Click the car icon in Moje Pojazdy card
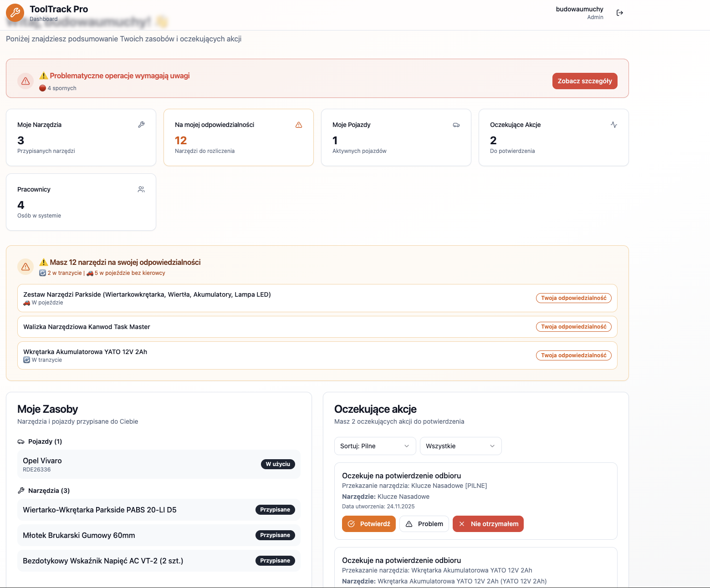710x588 pixels. pyautogui.click(x=456, y=125)
